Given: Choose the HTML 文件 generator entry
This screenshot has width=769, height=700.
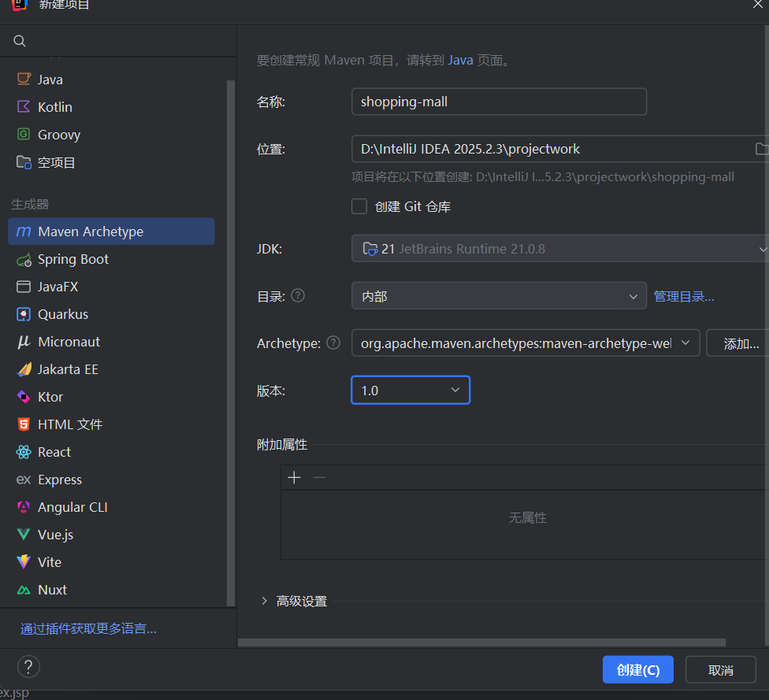Looking at the screenshot, I should tap(111, 424).
